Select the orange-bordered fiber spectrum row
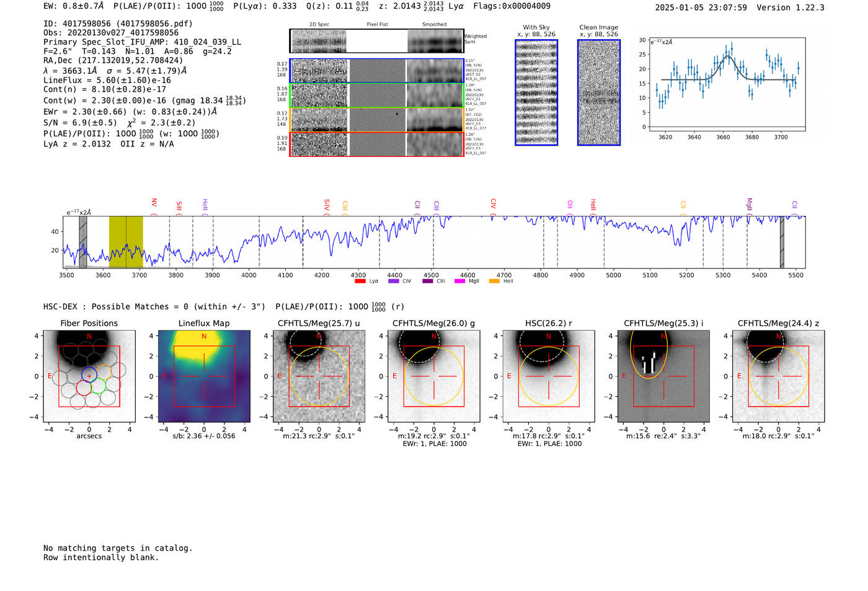The height and width of the screenshot is (591, 868). coord(377,120)
